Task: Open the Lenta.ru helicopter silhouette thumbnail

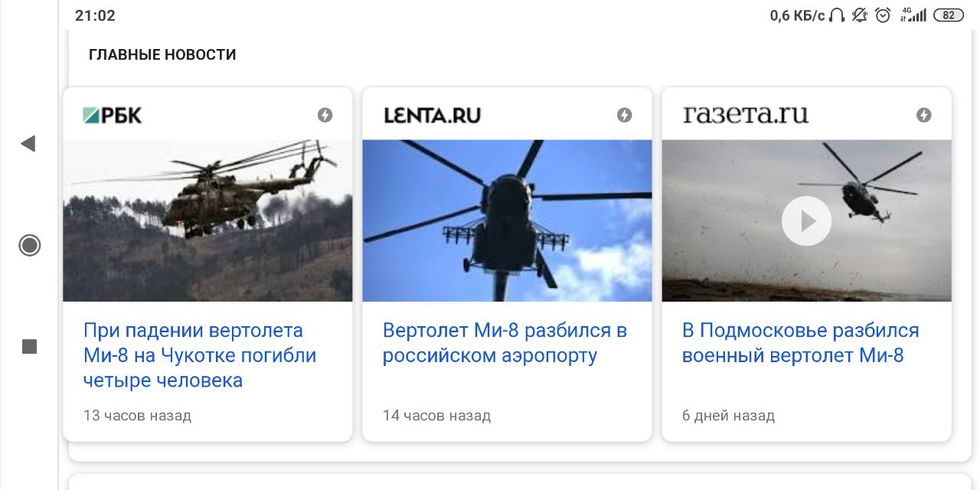Action: point(507,220)
